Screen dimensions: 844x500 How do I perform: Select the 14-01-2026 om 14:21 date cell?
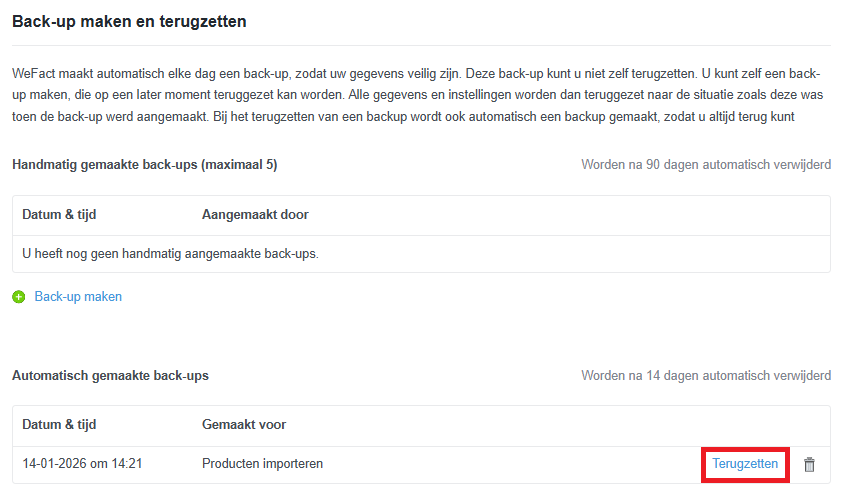pyautogui.click(x=82, y=464)
